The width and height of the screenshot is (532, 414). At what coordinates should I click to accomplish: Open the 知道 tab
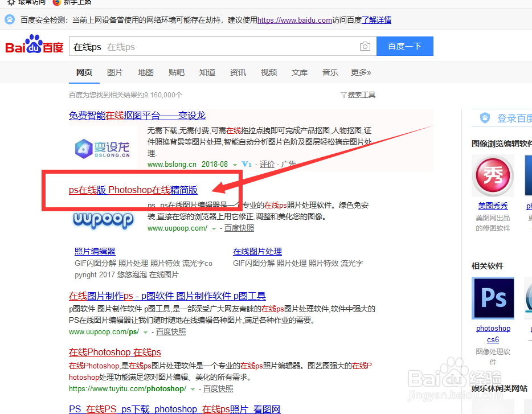[207, 72]
